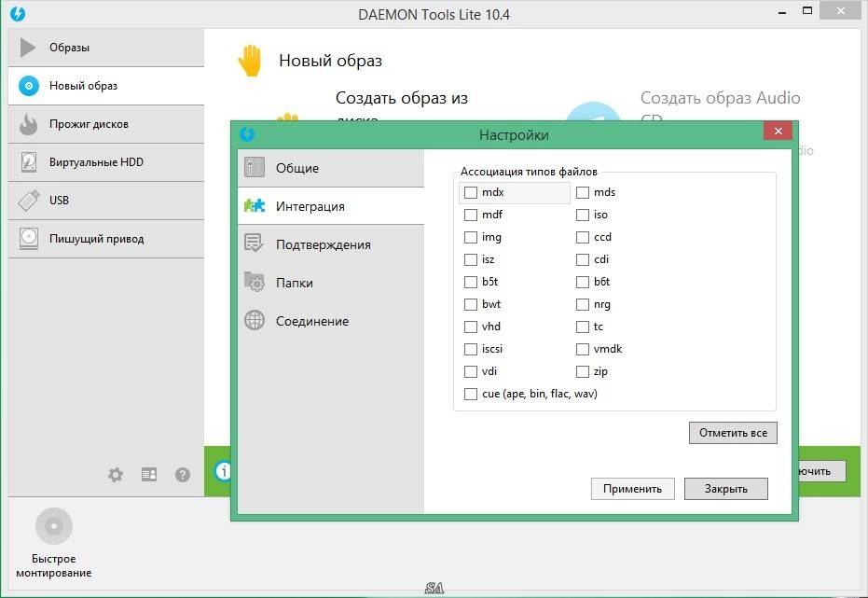
Task: Click the flame icon for Прожиг дисков
Action: 28,124
